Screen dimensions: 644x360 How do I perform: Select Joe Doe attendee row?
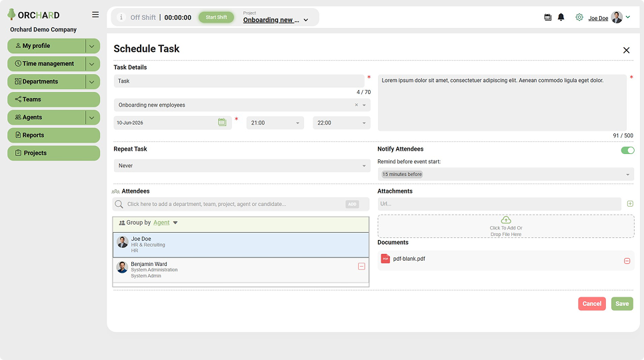click(241, 245)
